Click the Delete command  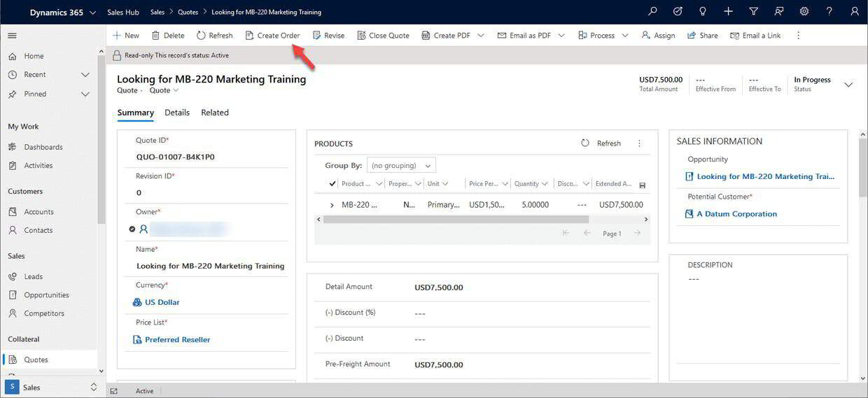tap(168, 36)
